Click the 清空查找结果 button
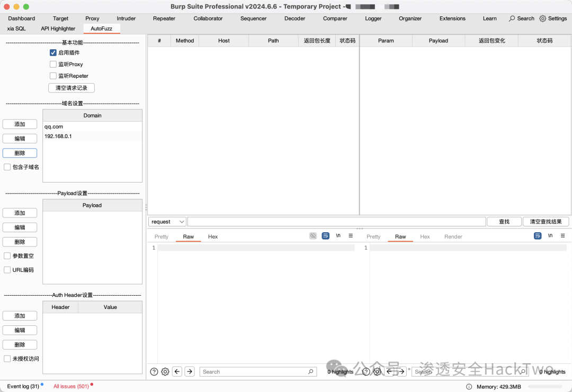The width and height of the screenshot is (572, 392). click(x=546, y=222)
